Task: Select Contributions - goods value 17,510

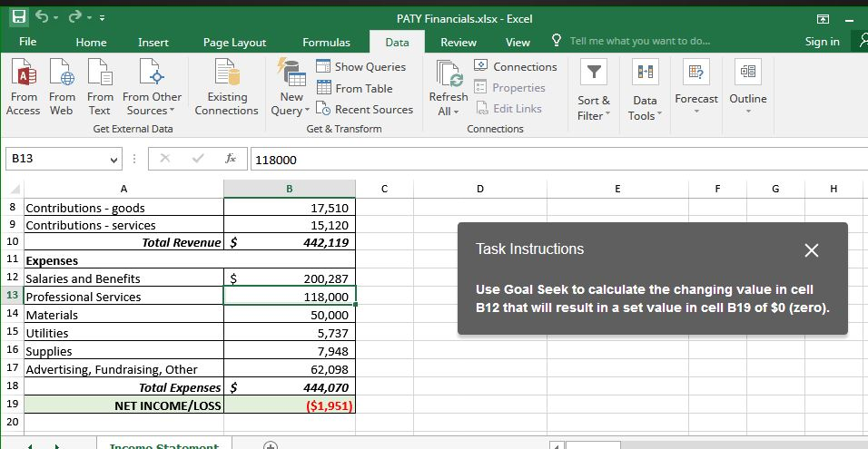Action: point(290,208)
